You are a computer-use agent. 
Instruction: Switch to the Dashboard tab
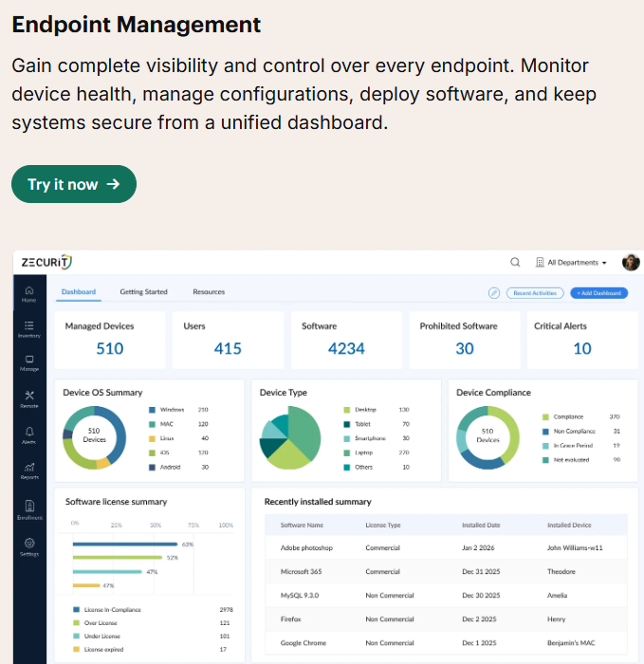79,292
